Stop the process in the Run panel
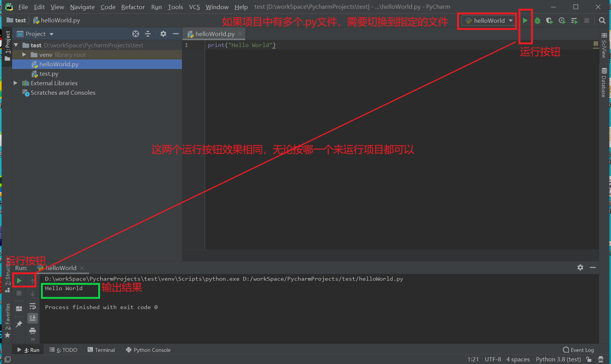 pos(19,293)
